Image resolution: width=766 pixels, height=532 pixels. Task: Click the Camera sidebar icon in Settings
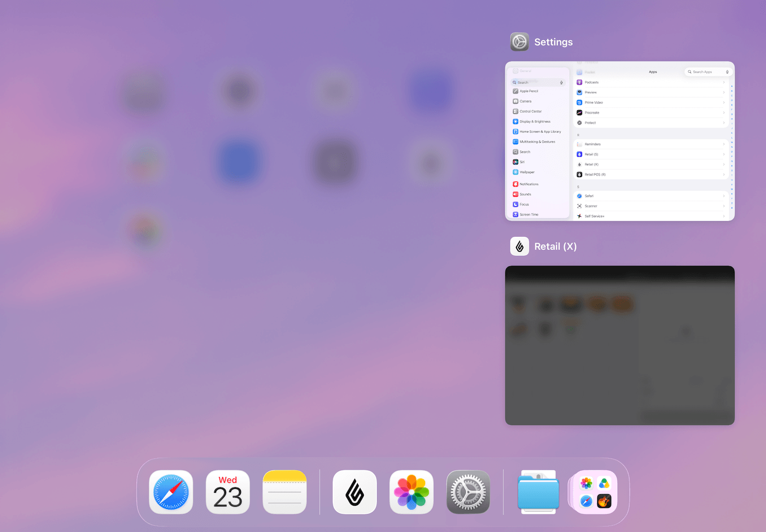point(515,101)
